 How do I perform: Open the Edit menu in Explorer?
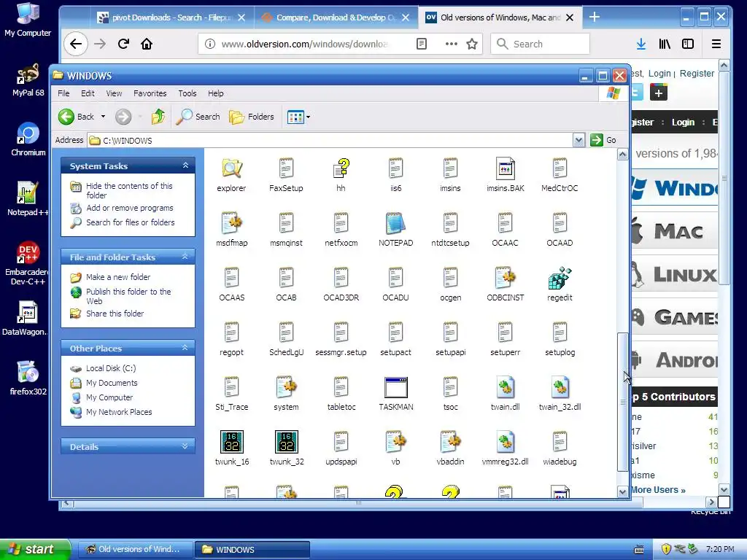coord(88,93)
